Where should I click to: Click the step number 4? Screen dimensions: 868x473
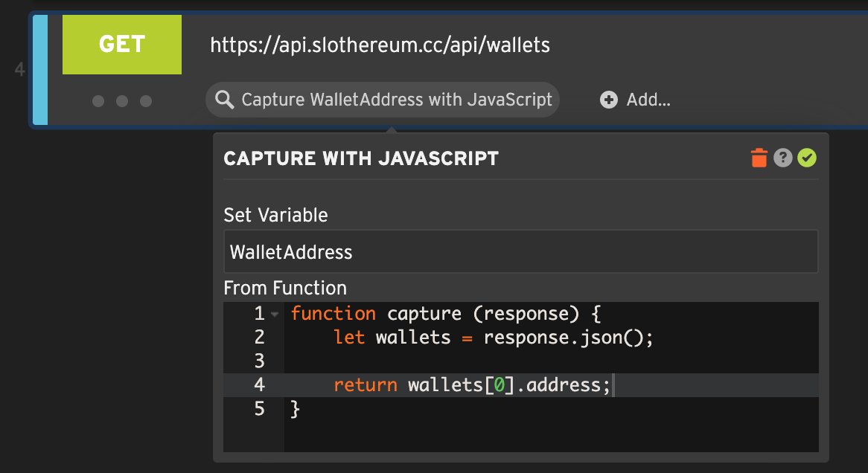pos(20,70)
